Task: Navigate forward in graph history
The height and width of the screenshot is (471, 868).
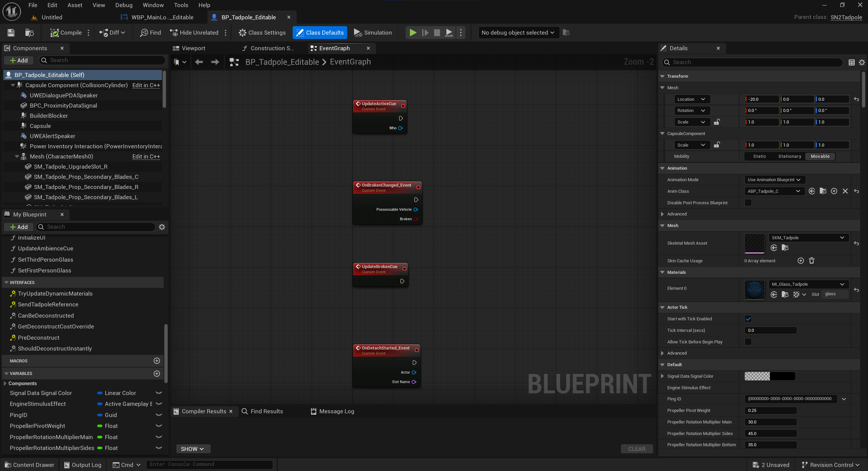Action: 215,62
